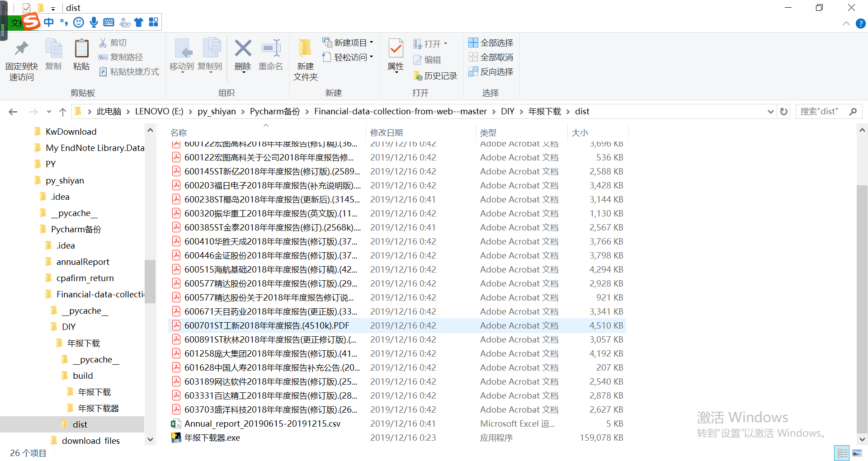
Task: Open the address bar history dropdown
Action: 771,112
